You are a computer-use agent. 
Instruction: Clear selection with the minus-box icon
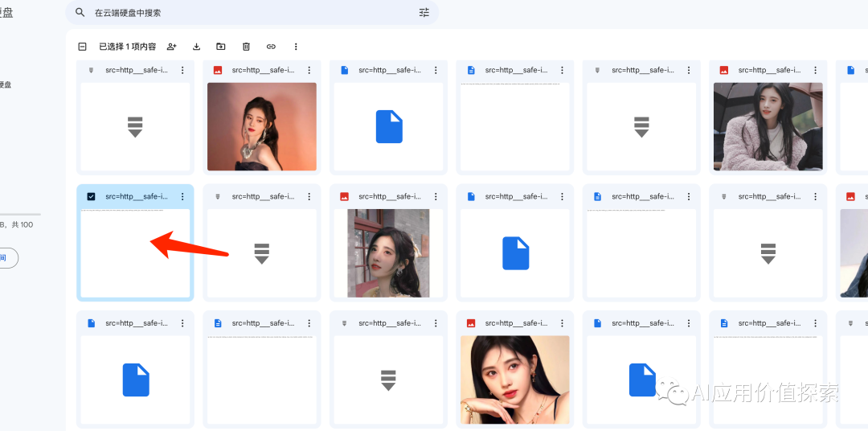(x=83, y=47)
